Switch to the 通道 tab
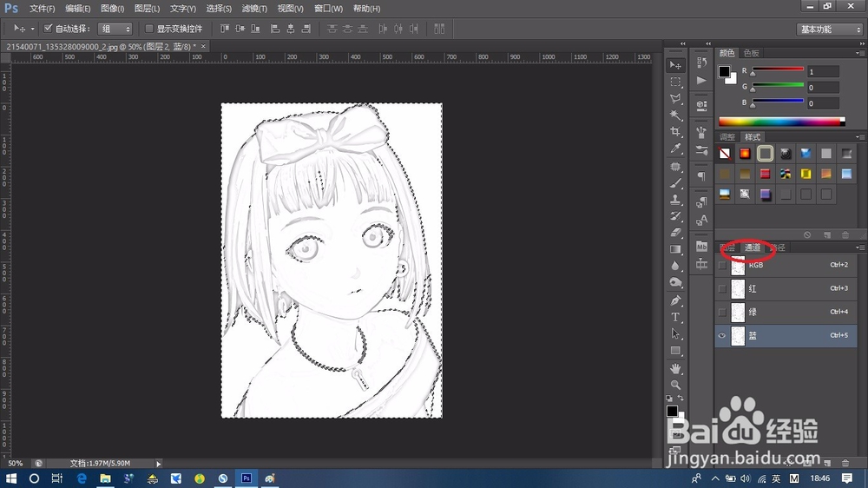The height and width of the screenshot is (488, 868). [x=753, y=247]
